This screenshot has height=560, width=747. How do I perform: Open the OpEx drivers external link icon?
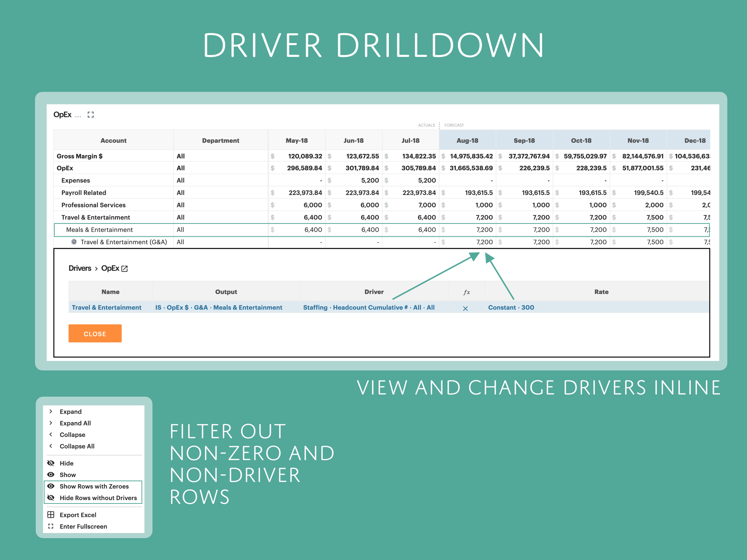point(124,268)
